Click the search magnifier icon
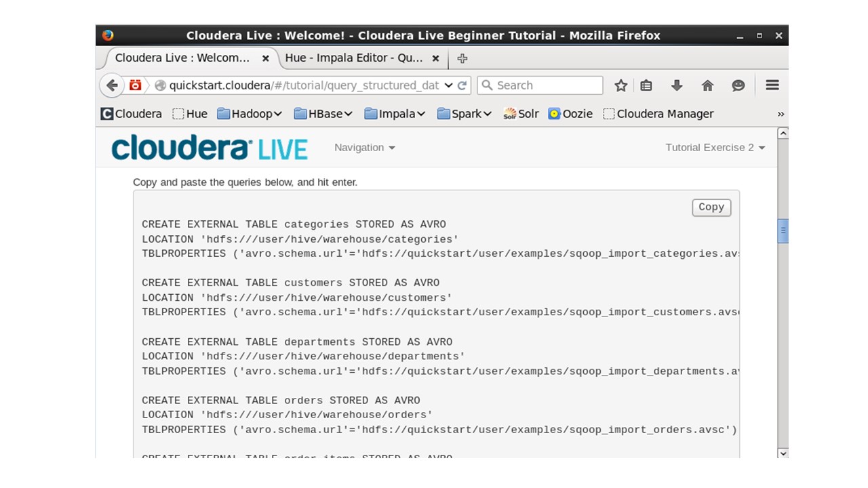The height and width of the screenshot is (488, 868). (487, 85)
